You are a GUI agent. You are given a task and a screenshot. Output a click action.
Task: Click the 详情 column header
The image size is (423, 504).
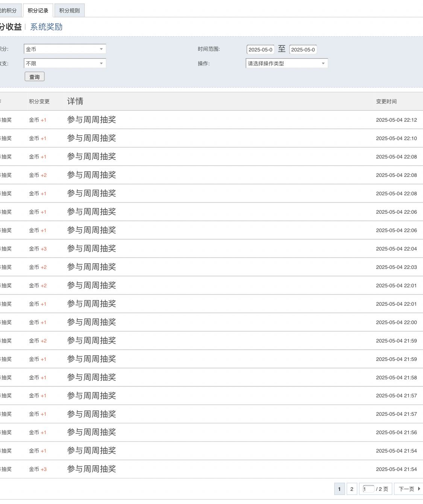tap(75, 101)
